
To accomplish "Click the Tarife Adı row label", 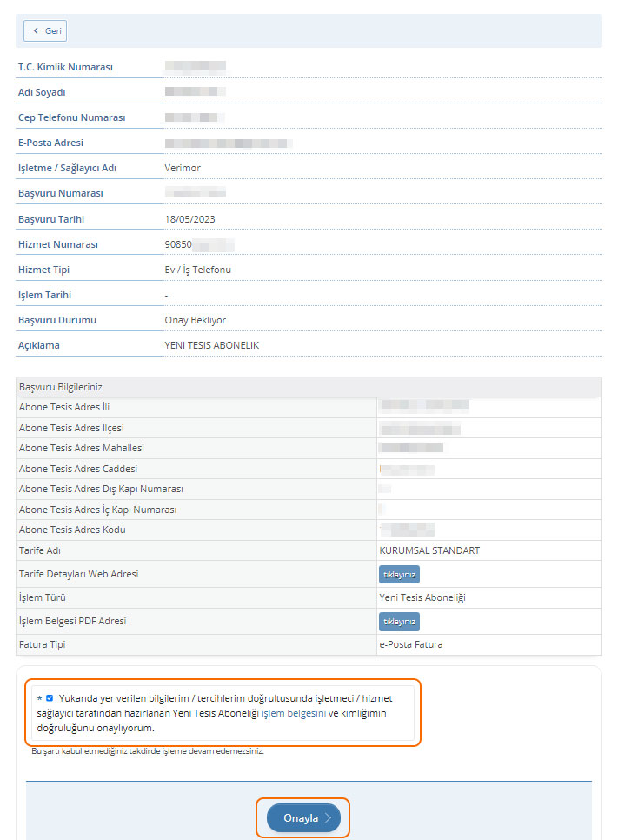I will click(40, 550).
